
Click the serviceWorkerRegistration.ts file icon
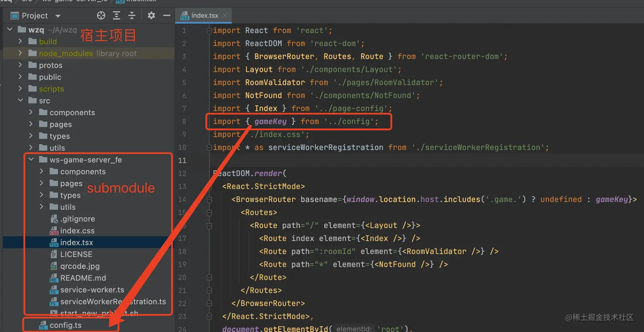(x=54, y=302)
